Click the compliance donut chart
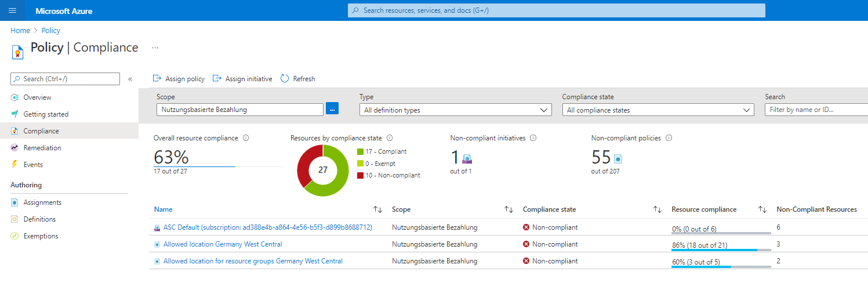Viewport: 868px width, 286px height. point(323,170)
